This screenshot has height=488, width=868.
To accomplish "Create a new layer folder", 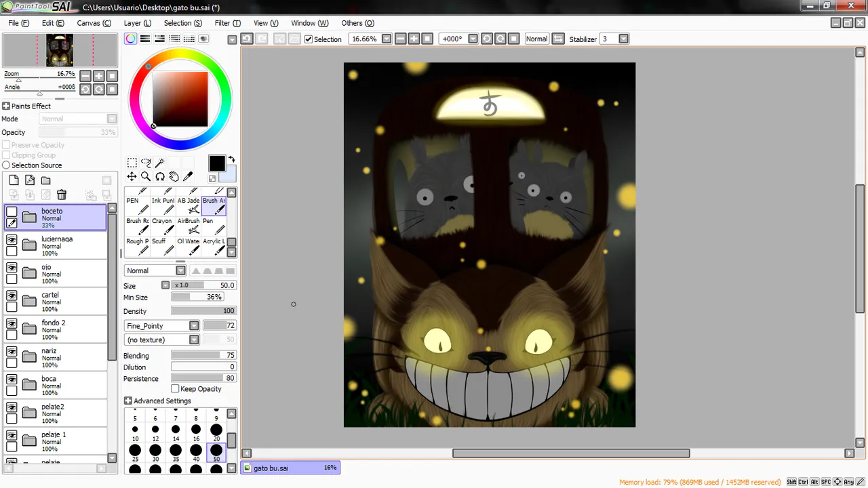I will tap(45, 180).
